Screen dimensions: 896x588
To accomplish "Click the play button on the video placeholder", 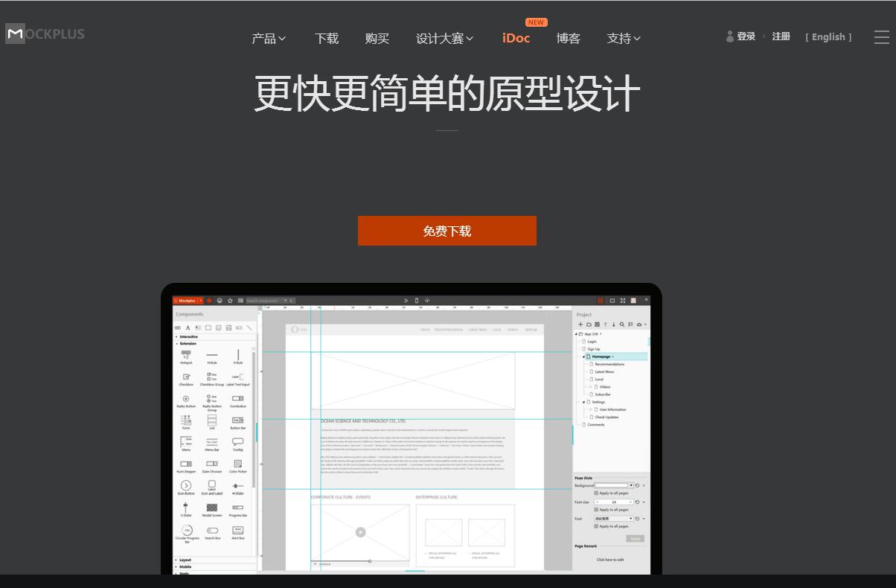I will (x=360, y=532).
